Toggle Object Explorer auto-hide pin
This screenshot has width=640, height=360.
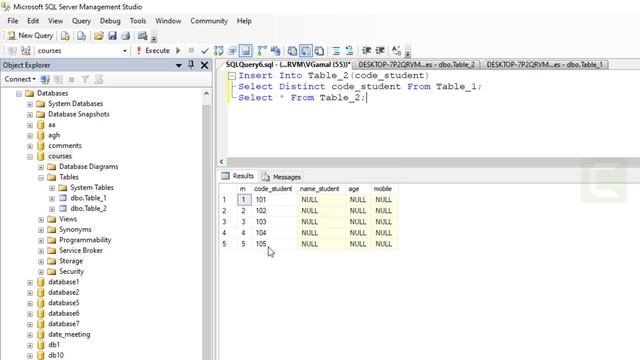point(191,65)
